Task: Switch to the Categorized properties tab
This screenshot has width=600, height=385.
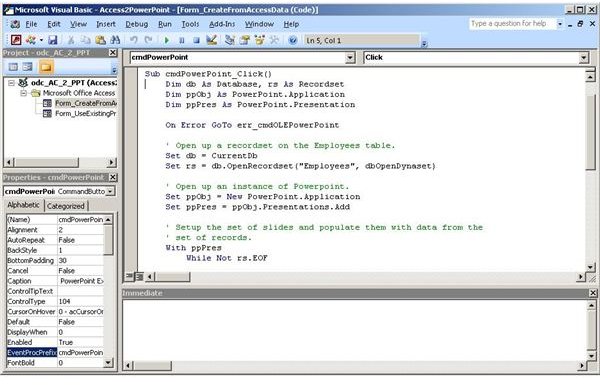Action: coord(65,206)
